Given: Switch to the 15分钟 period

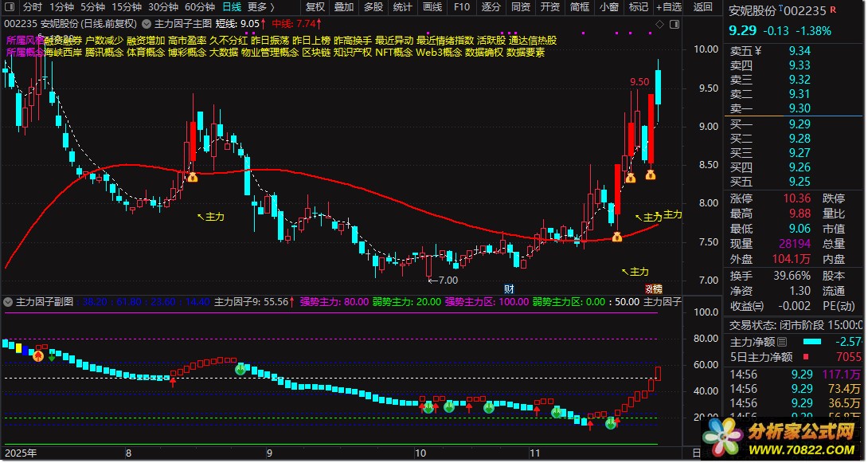Looking at the screenshot, I should click(x=126, y=7).
